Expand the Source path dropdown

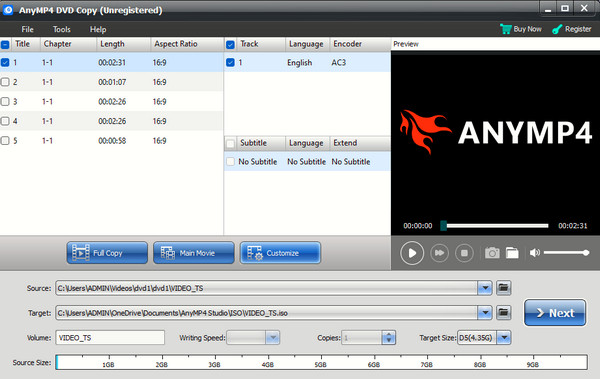click(x=485, y=288)
